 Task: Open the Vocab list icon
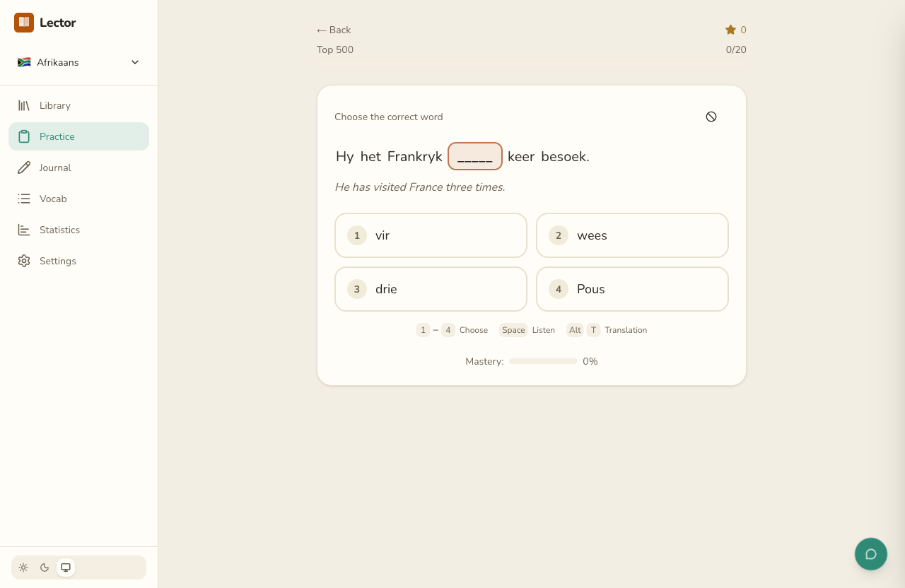[x=24, y=199]
